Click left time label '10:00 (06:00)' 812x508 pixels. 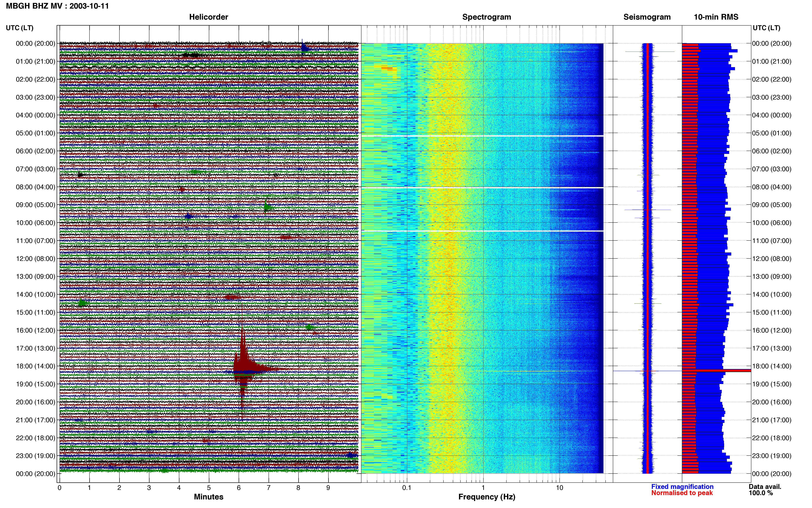(x=36, y=223)
